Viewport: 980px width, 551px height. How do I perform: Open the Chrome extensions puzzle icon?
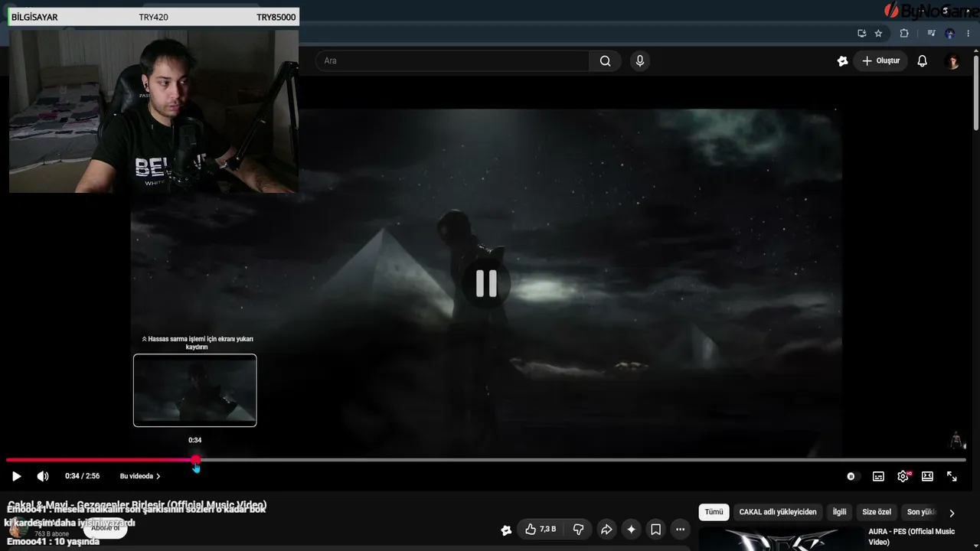coord(904,34)
